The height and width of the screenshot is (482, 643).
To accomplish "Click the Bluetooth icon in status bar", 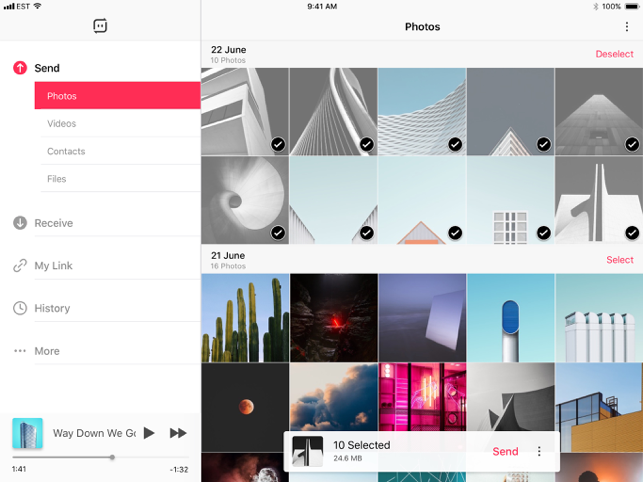I will pos(595,7).
